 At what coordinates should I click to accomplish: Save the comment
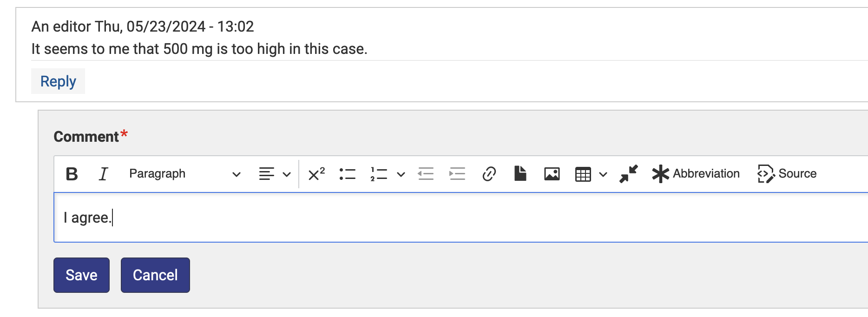[81, 275]
